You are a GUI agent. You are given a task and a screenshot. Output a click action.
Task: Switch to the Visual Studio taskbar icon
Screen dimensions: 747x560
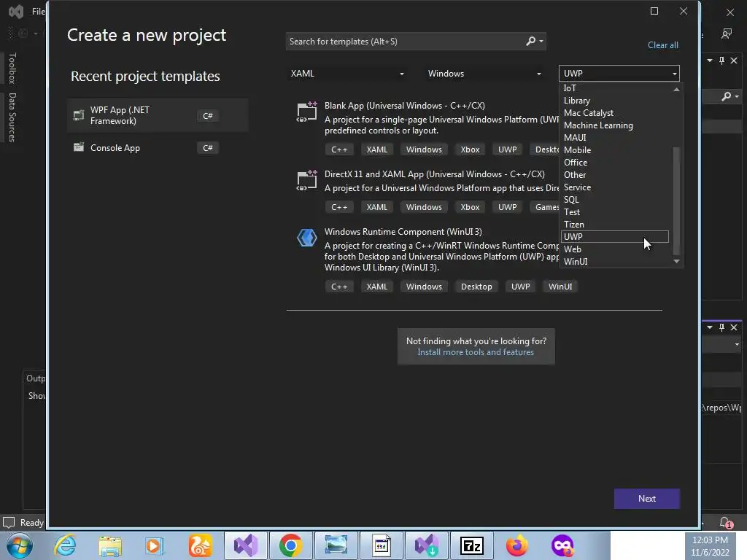pyautogui.click(x=245, y=545)
